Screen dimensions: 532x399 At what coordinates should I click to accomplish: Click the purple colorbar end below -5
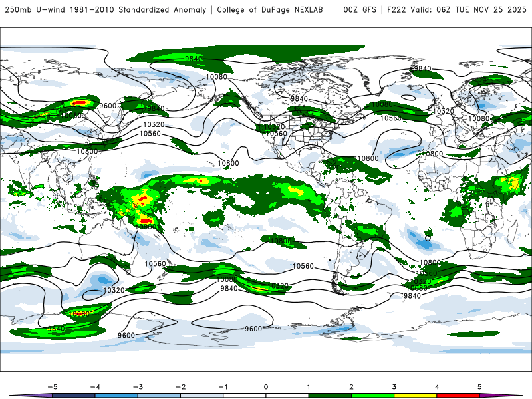pyautogui.click(x=31, y=396)
